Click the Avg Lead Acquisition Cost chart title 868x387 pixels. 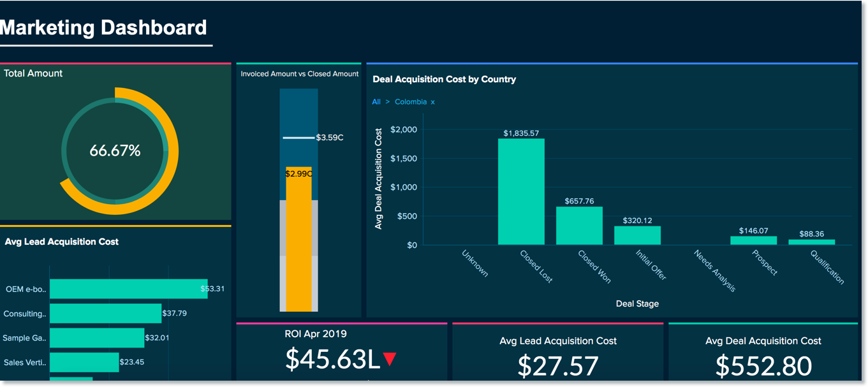pyautogui.click(x=61, y=242)
